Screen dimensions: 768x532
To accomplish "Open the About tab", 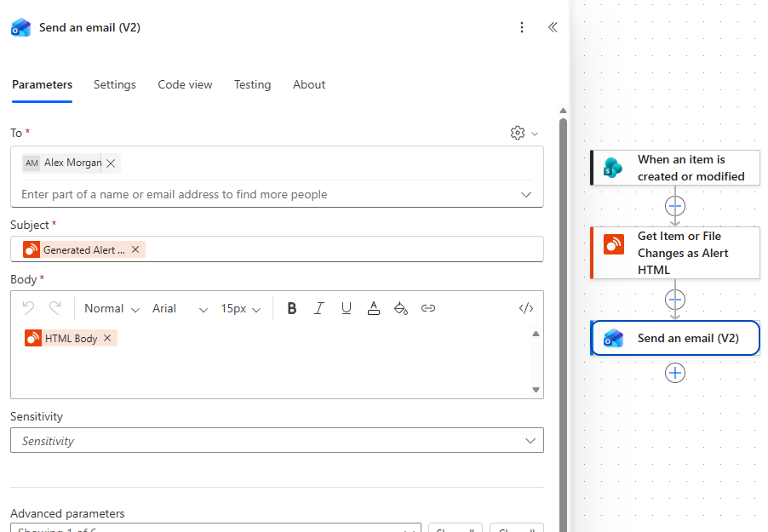I will pyautogui.click(x=309, y=85).
